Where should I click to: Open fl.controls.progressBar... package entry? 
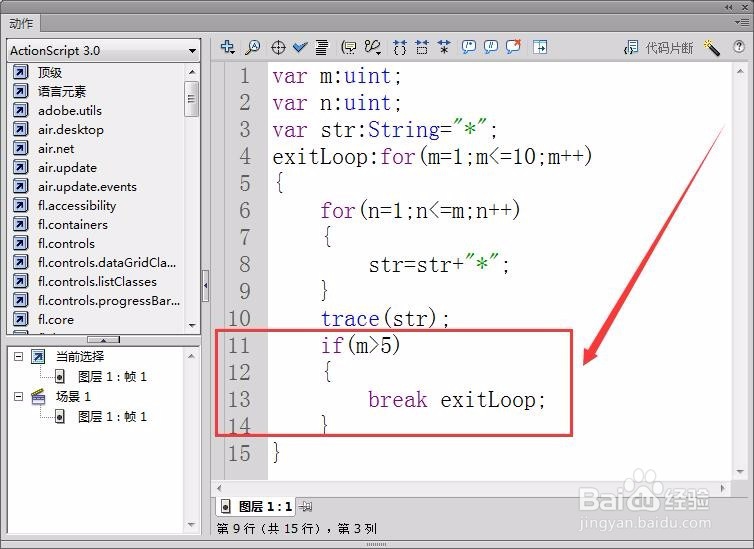[x=109, y=300]
